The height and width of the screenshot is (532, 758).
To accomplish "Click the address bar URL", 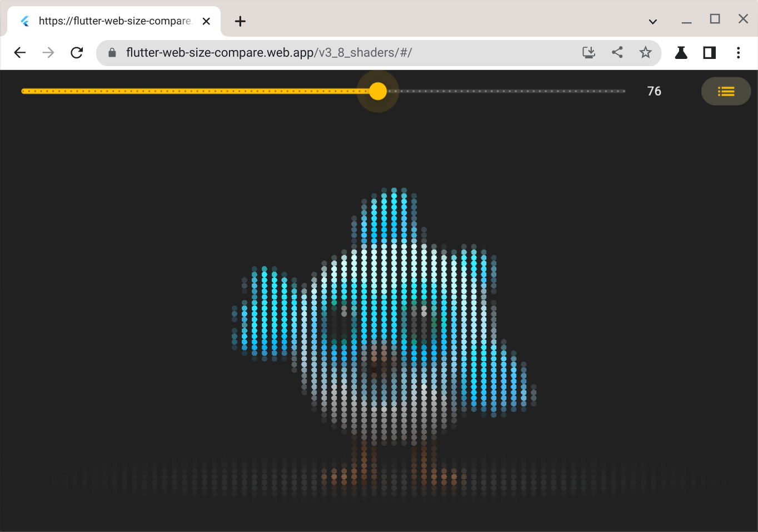I will [x=269, y=53].
